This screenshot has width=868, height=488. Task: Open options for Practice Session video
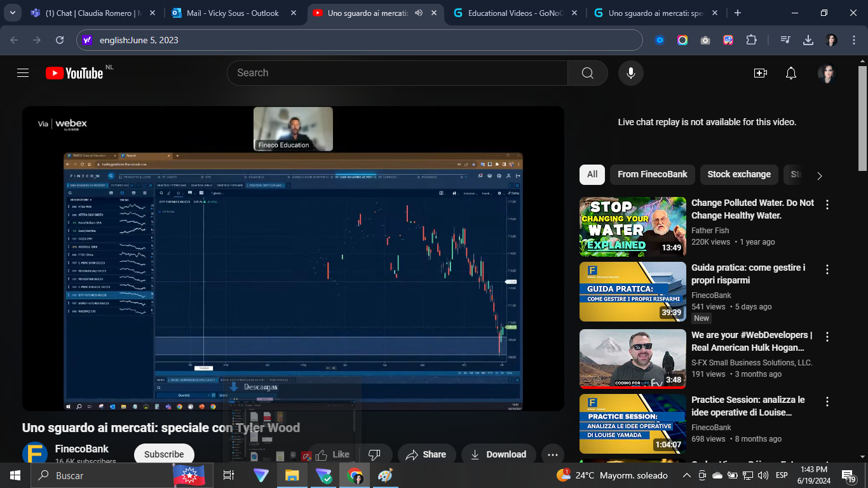click(x=827, y=402)
